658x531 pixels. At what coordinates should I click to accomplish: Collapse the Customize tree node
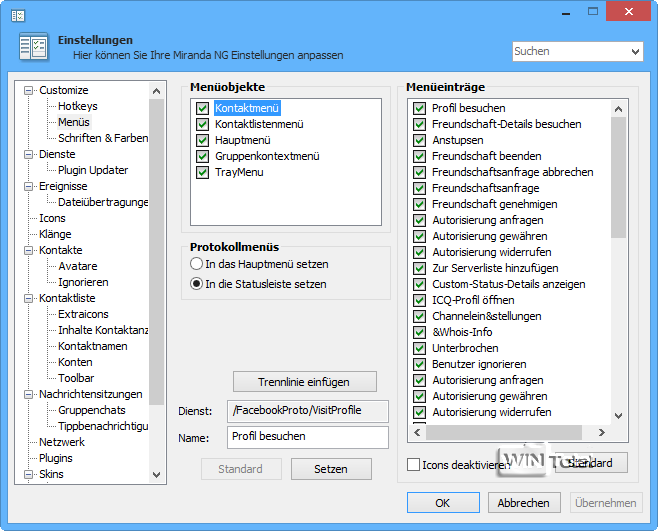pos(29,90)
